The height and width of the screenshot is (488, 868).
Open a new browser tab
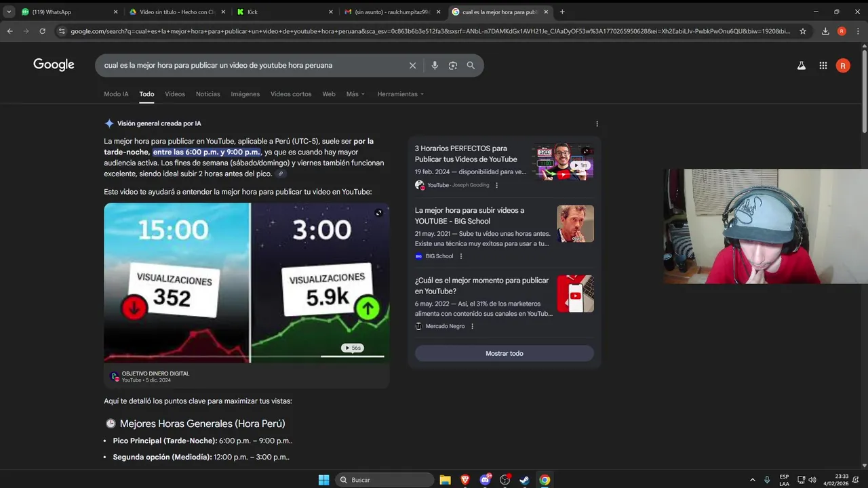pyautogui.click(x=562, y=12)
